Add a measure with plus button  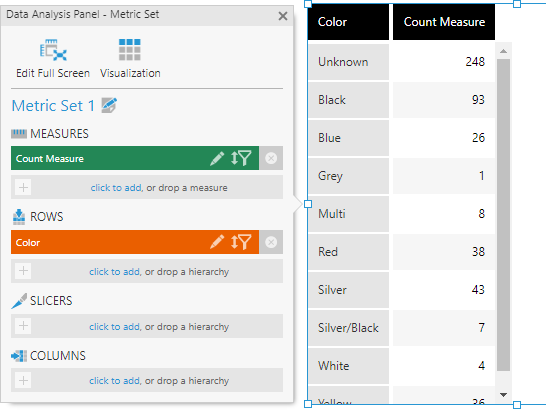pyautogui.click(x=23, y=187)
